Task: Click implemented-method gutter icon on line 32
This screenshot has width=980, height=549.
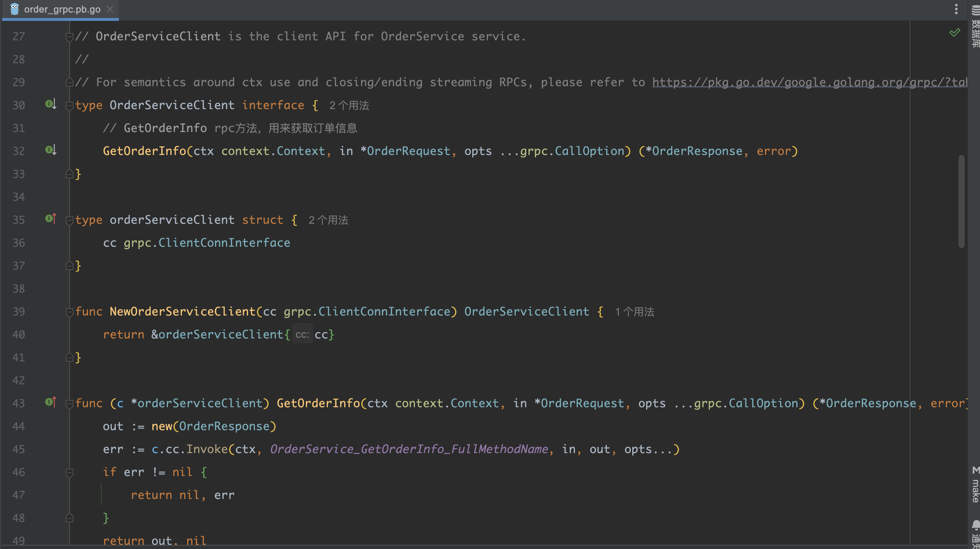Action: click(50, 150)
